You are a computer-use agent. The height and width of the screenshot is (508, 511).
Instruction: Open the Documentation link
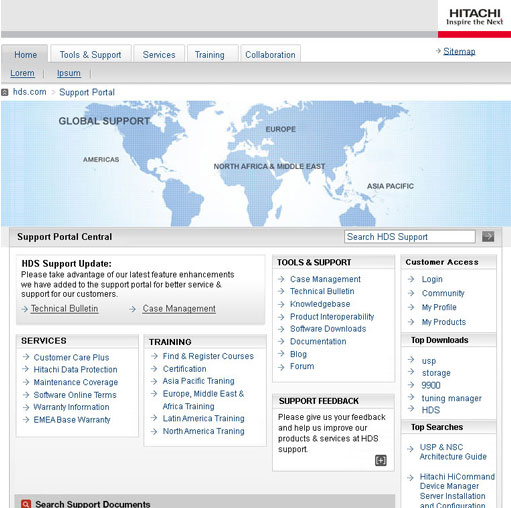point(318,341)
